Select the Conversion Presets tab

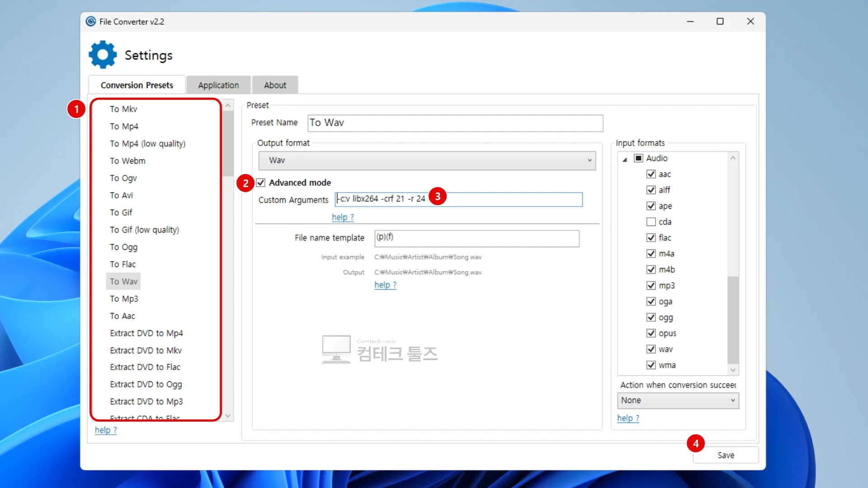point(137,85)
